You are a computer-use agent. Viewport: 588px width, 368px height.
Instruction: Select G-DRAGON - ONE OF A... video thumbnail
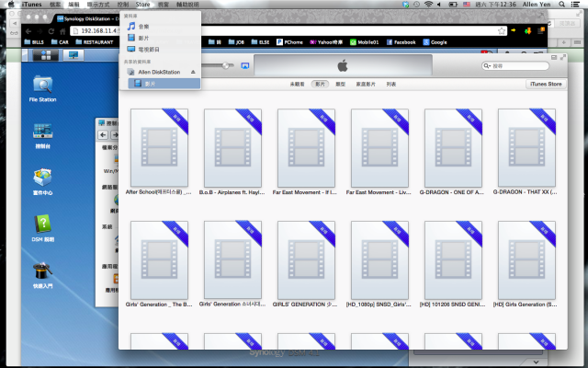(453, 147)
